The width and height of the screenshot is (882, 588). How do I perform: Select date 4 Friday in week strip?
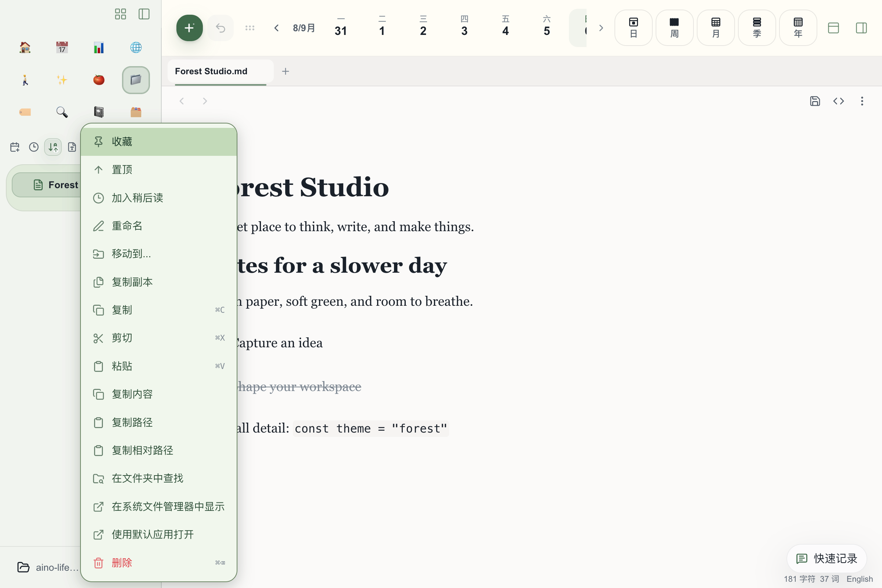click(x=506, y=27)
